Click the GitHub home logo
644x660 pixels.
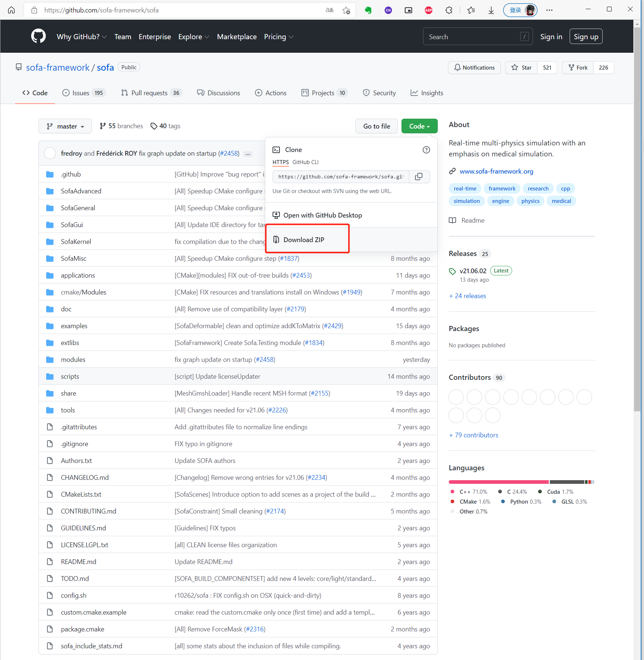tap(38, 36)
